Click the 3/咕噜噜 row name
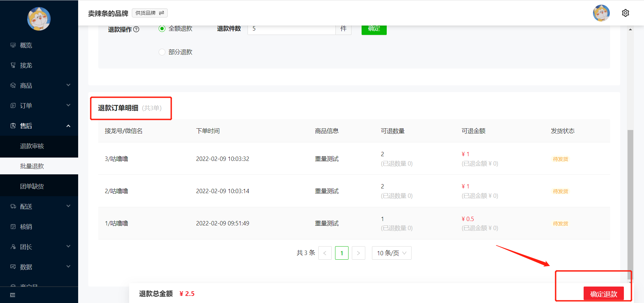This screenshot has width=644, height=303. [116, 159]
